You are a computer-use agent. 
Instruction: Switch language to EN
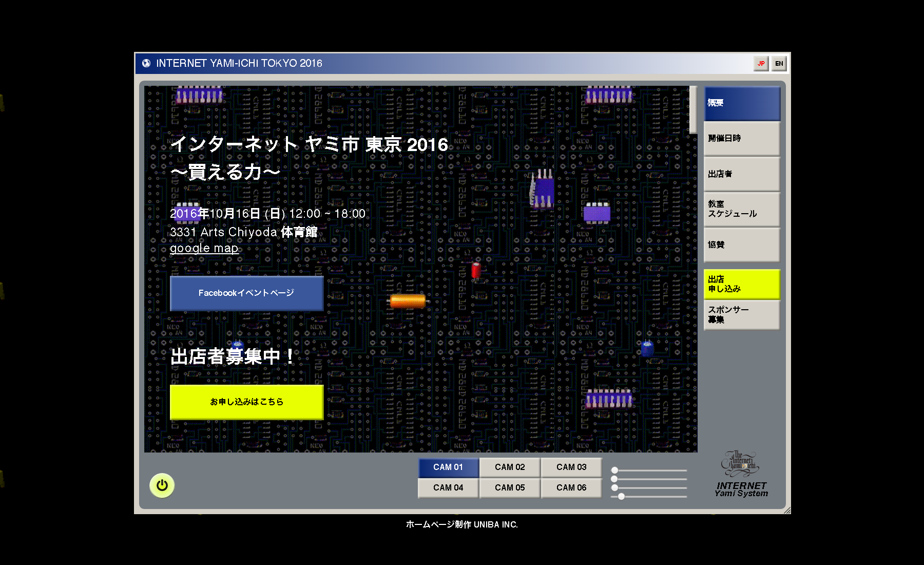tap(779, 64)
